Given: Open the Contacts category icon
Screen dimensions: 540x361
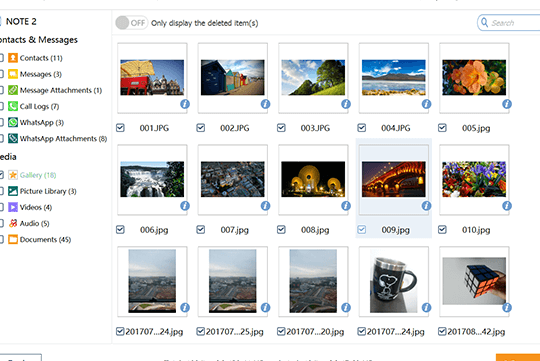Looking at the screenshot, I should click(13, 58).
